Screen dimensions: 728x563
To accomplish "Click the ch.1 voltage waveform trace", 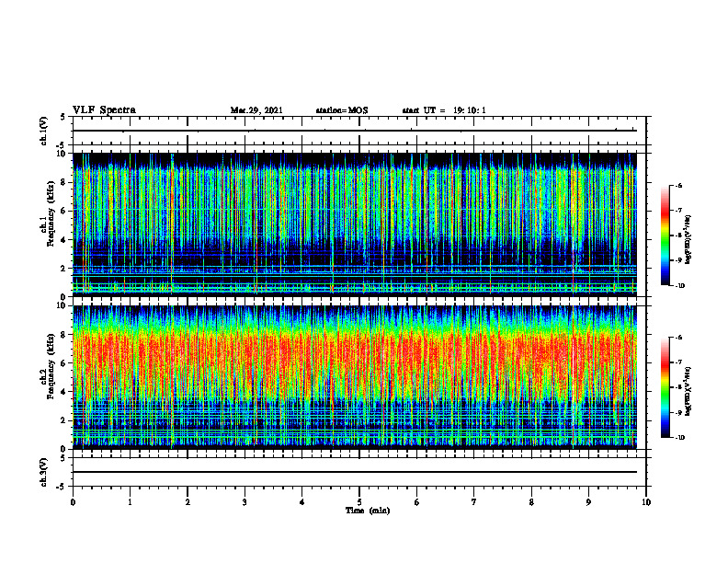I will (x=355, y=131).
